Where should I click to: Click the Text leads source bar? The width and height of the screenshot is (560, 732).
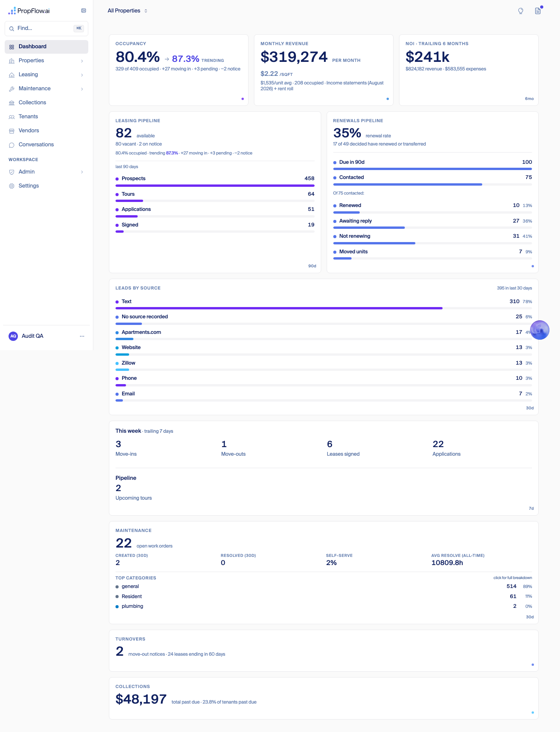324,308
